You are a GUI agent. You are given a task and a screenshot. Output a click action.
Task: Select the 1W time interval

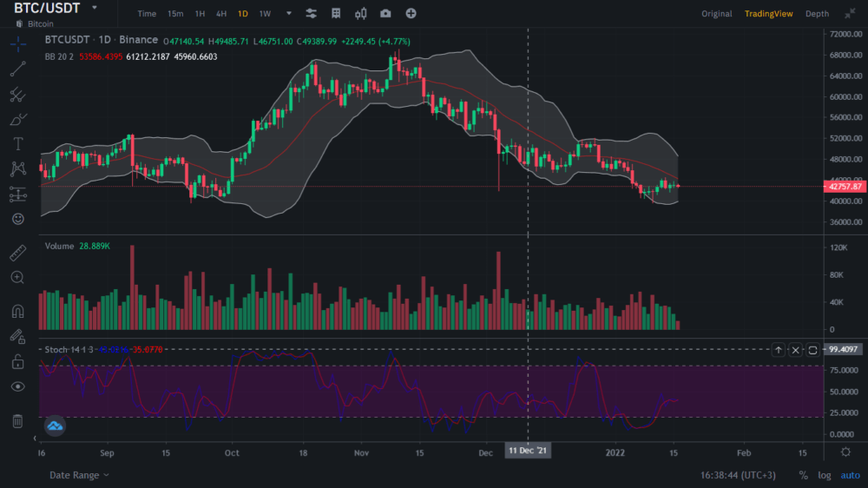[265, 14]
